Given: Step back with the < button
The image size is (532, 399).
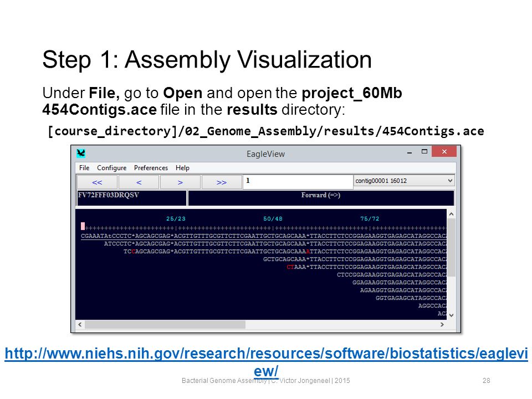Looking at the screenshot, I should coord(139,182).
